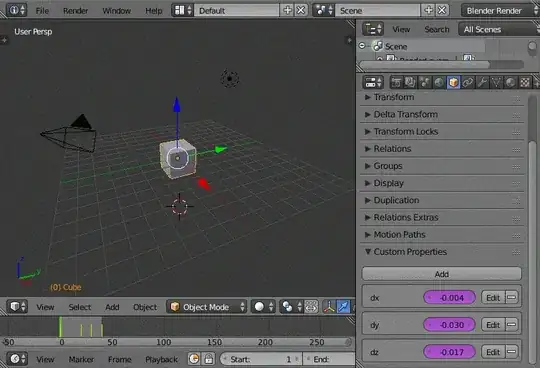Toggle the translate manipulator arrow
540x368 pixels.
coord(343,306)
